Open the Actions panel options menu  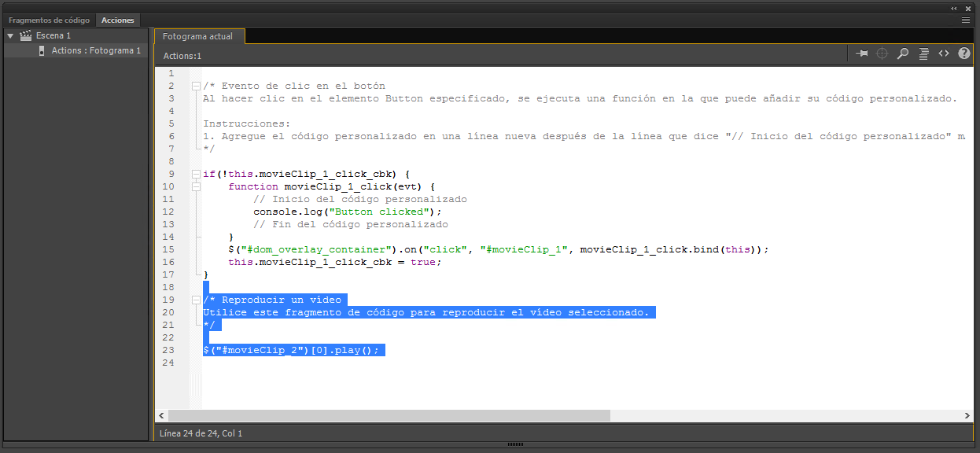[x=965, y=20]
